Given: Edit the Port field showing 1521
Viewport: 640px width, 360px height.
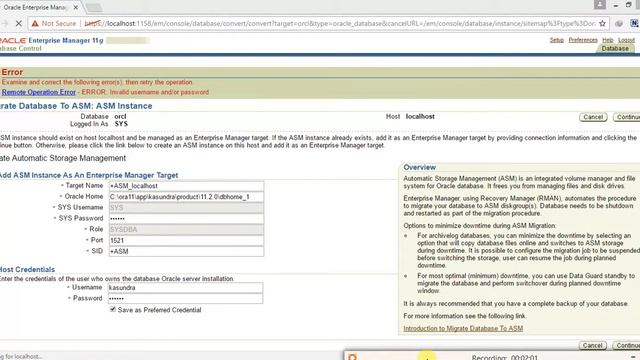Looking at the screenshot, I should (186, 240).
